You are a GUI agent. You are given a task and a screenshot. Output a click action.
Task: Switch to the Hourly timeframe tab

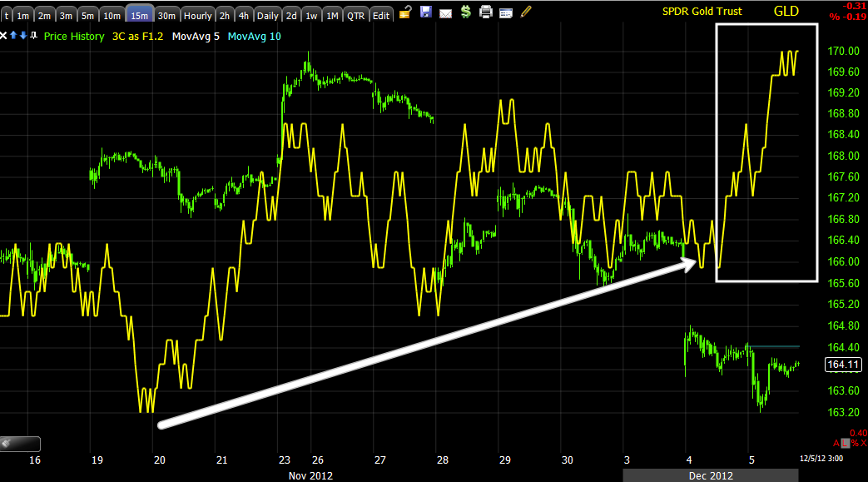coord(197,14)
